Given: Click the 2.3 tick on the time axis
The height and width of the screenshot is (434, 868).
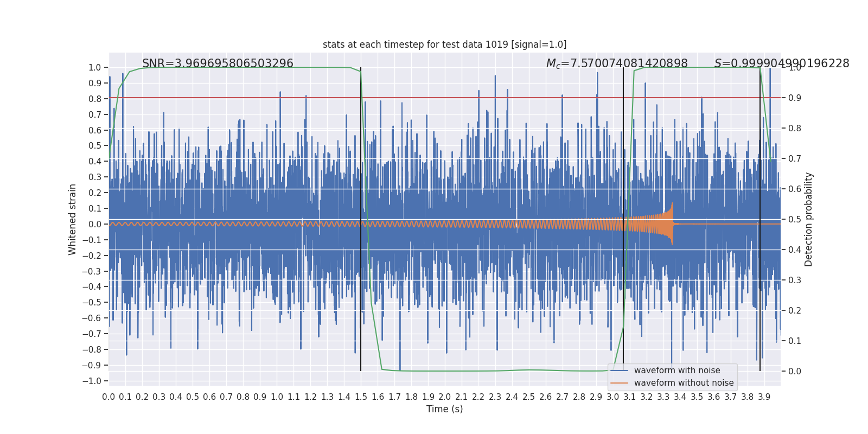Looking at the screenshot, I should point(495,397).
